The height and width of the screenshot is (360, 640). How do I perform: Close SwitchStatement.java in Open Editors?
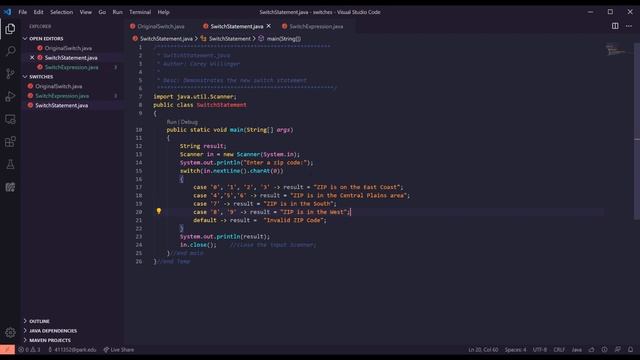click(x=32, y=58)
